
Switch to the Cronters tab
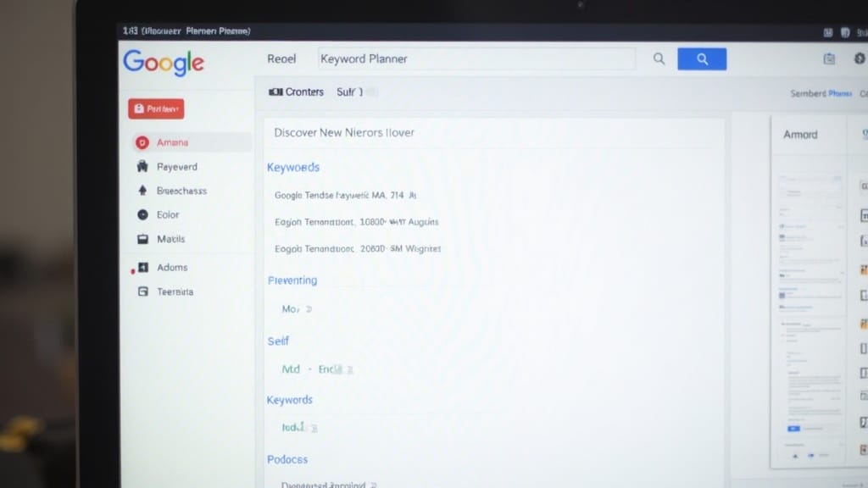click(x=296, y=91)
